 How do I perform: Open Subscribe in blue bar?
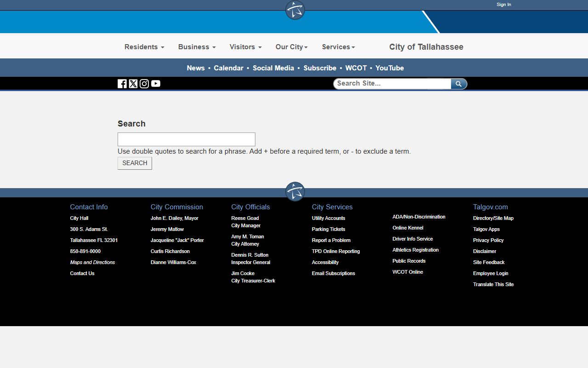(320, 68)
